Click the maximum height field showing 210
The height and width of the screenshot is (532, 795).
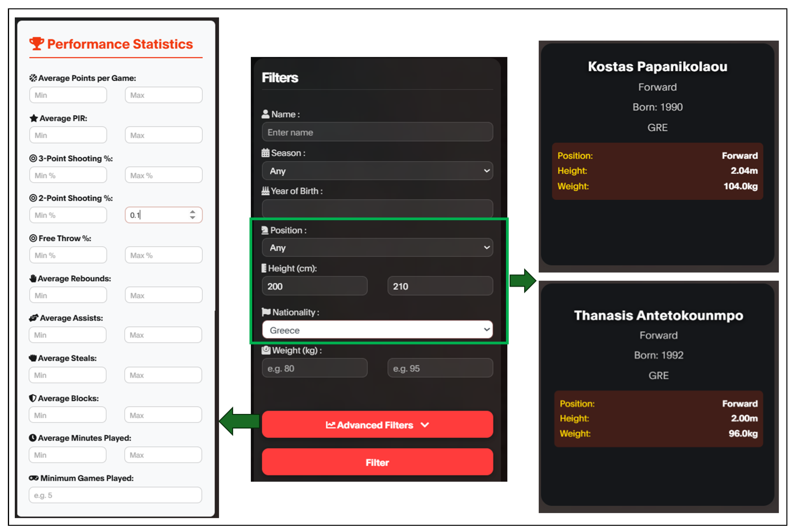coord(440,286)
